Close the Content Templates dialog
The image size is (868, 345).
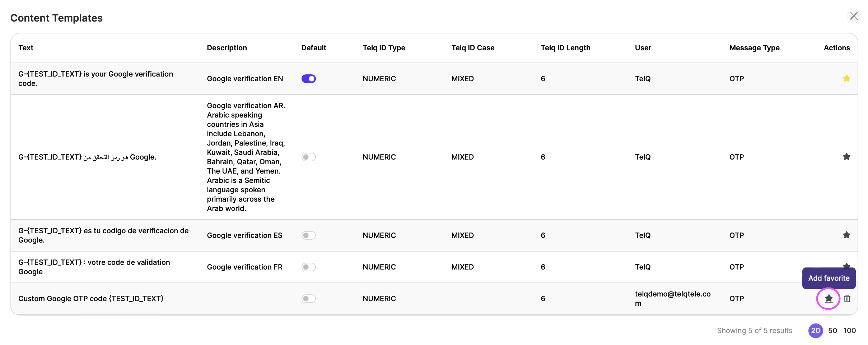click(854, 16)
